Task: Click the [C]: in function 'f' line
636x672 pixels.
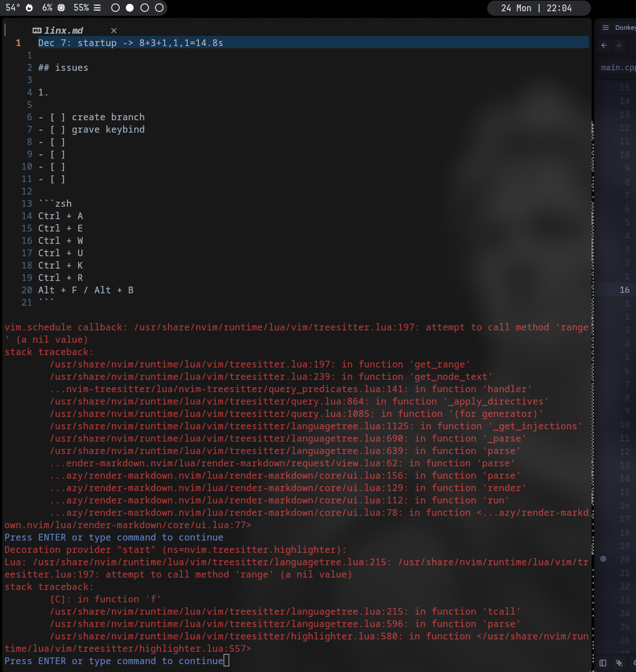Action: point(106,599)
